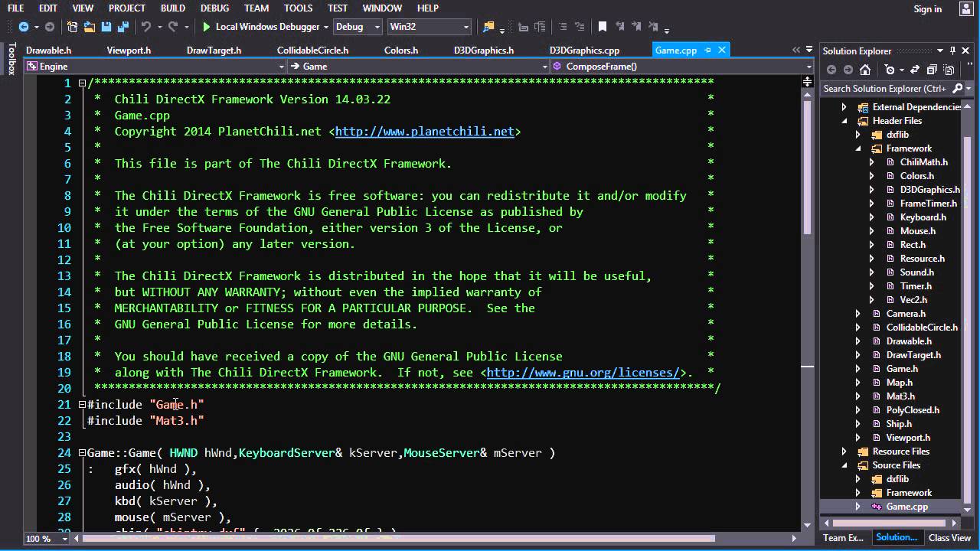Collapse the Header Files folder
980x551 pixels.
point(844,121)
